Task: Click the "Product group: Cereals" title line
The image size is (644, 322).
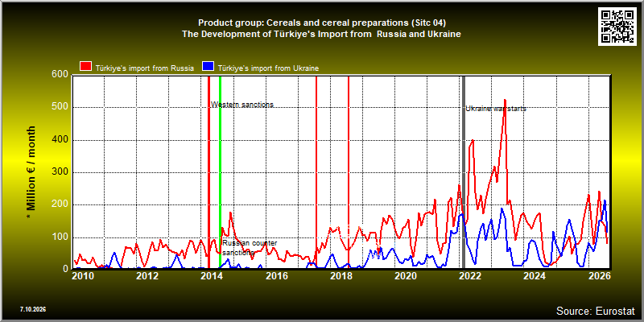Action: (x=321, y=23)
